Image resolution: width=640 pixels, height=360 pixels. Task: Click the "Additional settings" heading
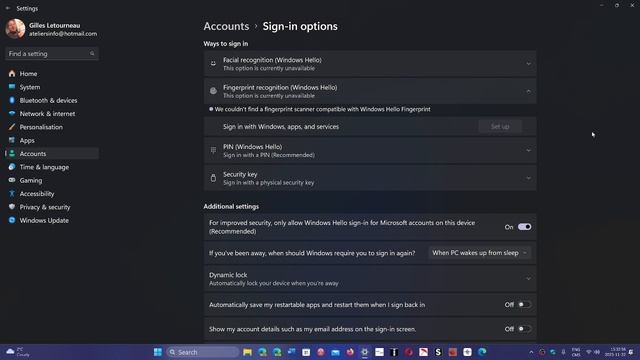[x=231, y=207]
